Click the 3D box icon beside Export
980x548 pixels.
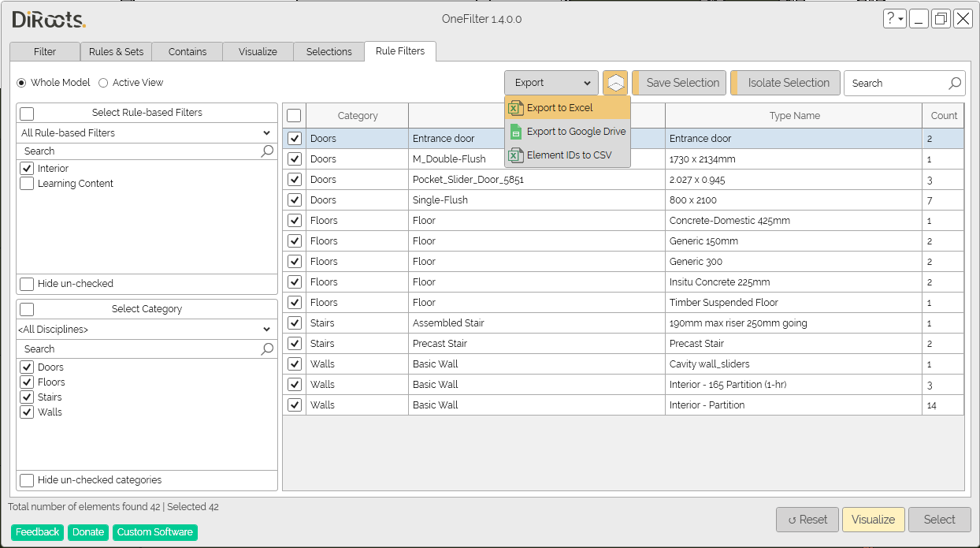(x=615, y=82)
